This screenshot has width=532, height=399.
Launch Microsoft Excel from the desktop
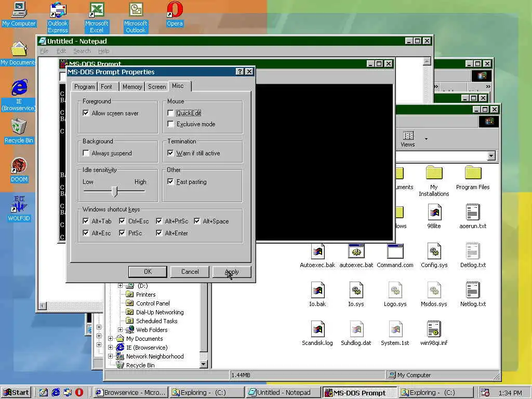[x=97, y=18]
